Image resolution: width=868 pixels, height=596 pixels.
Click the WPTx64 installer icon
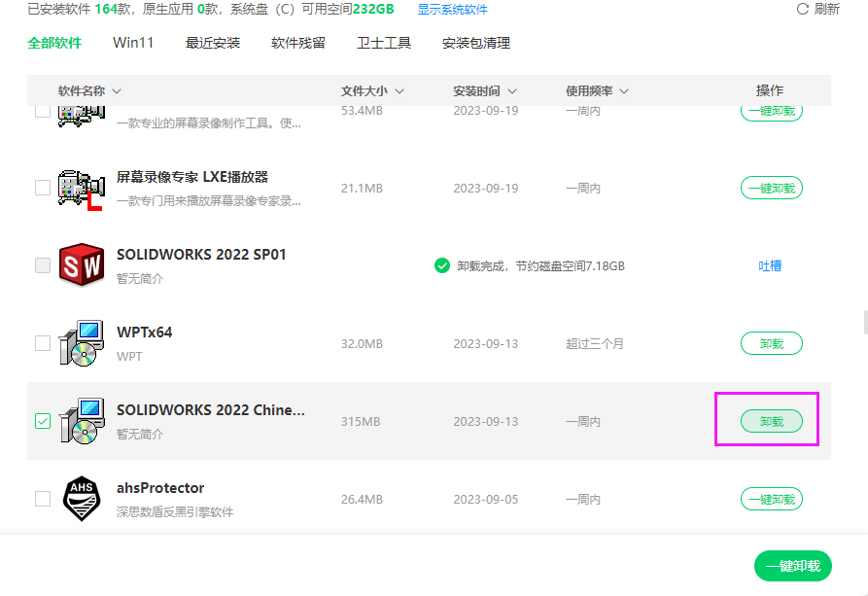[x=81, y=342]
